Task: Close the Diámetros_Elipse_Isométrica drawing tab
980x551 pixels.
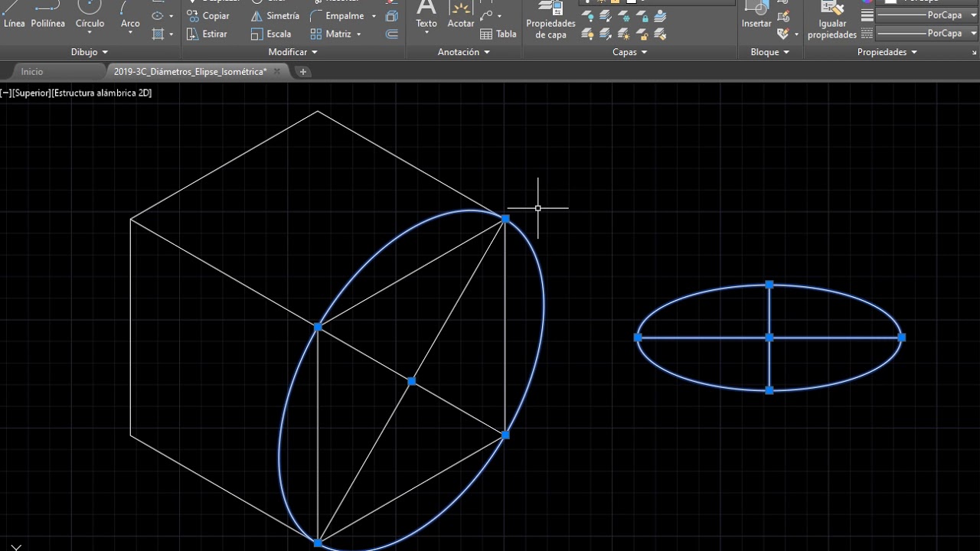Action: (x=277, y=71)
